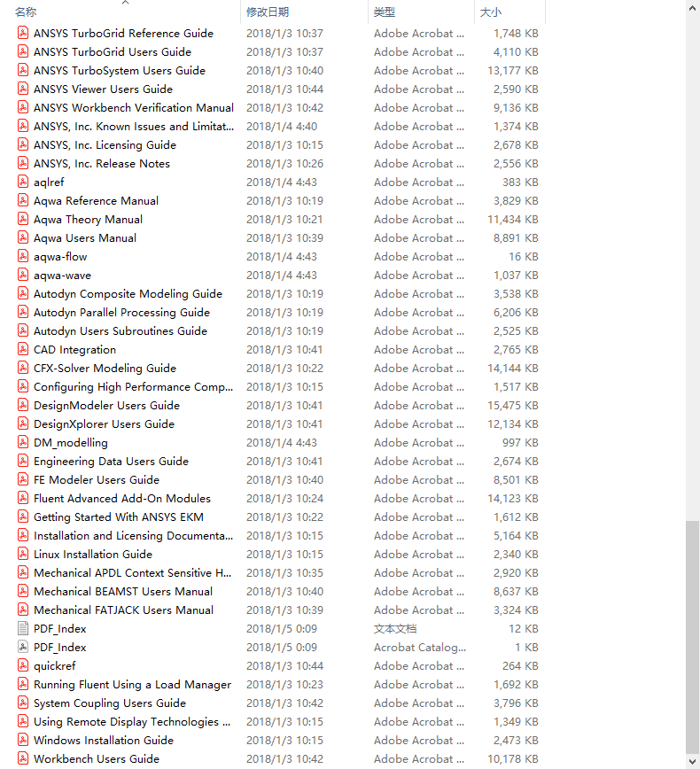Image resolution: width=700 pixels, height=769 pixels.
Task: Select the Aqwa Reference Manual file
Action: click(x=96, y=201)
